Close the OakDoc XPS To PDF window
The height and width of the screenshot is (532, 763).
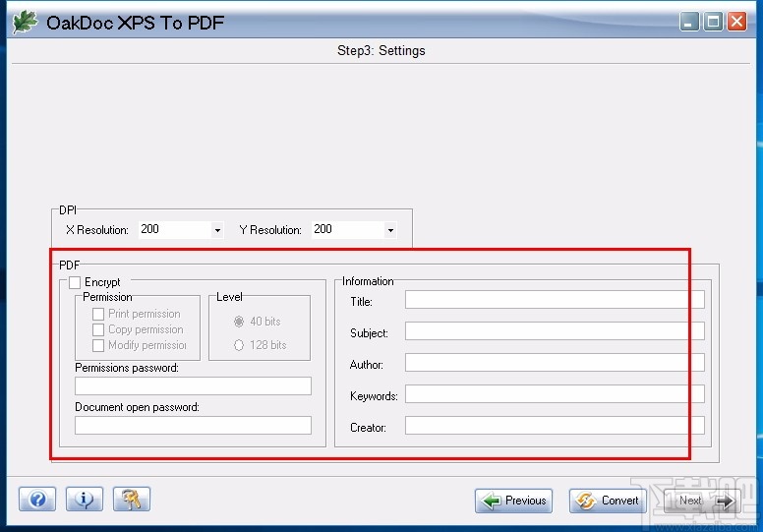(x=736, y=22)
